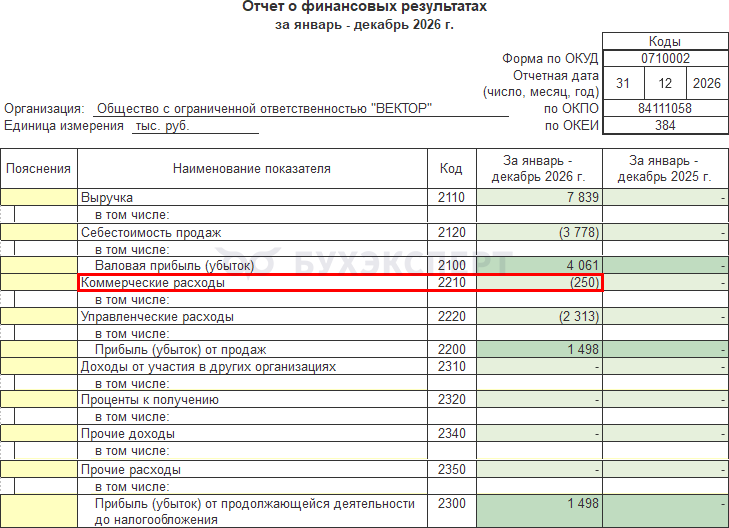Viewport: 729px width, 528px height.
Task: Select the unit field тыс. руб.
Action: point(195,125)
